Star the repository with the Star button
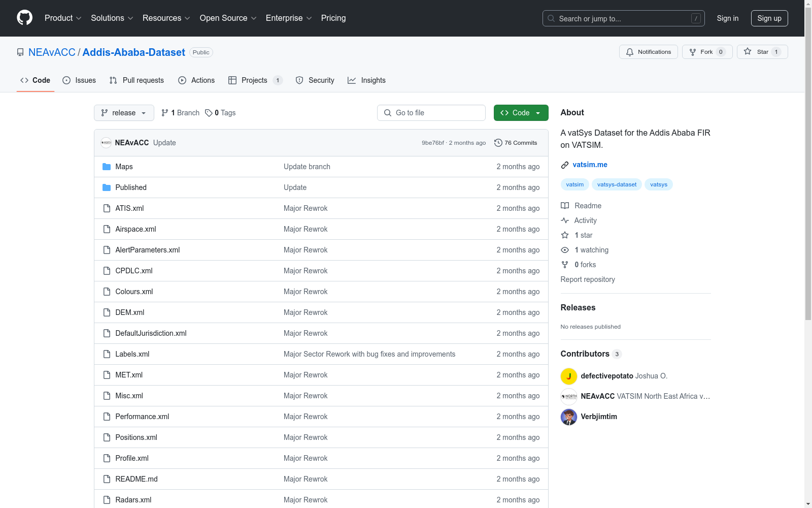Viewport: 812px width, 508px height. click(x=762, y=52)
